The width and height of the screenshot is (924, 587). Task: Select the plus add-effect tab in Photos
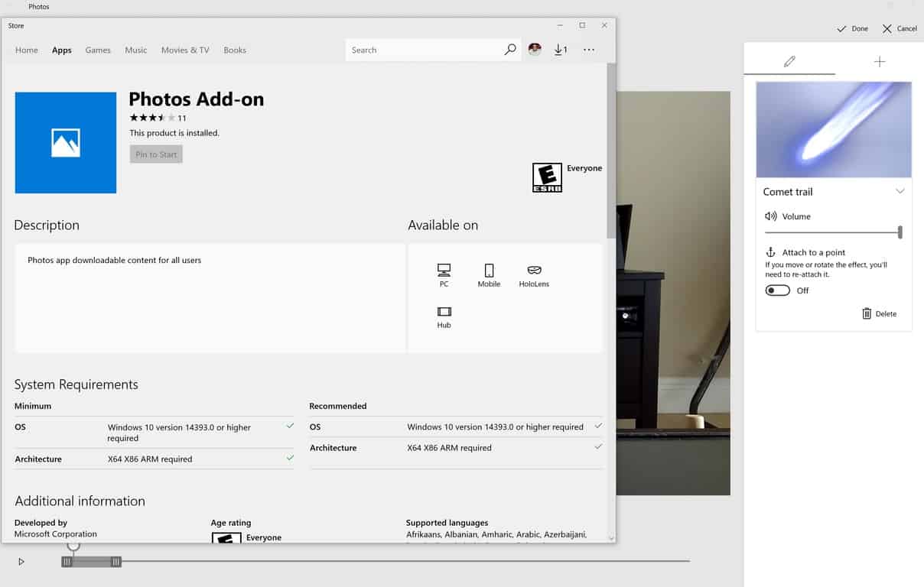pyautogui.click(x=880, y=62)
